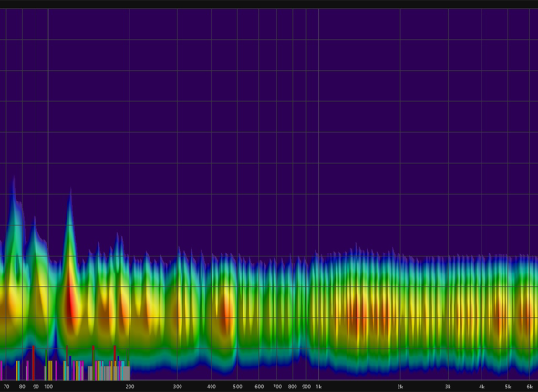The width and height of the screenshot is (538, 392).
Task: Click the 800 frequency axis label
Action: pyautogui.click(x=293, y=387)
